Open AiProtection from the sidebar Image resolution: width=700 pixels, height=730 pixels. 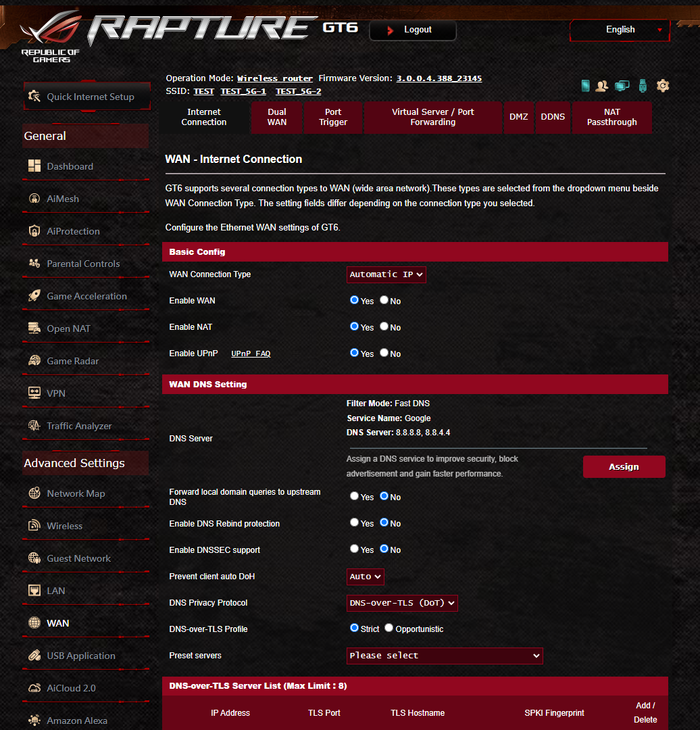pos(73,230)
